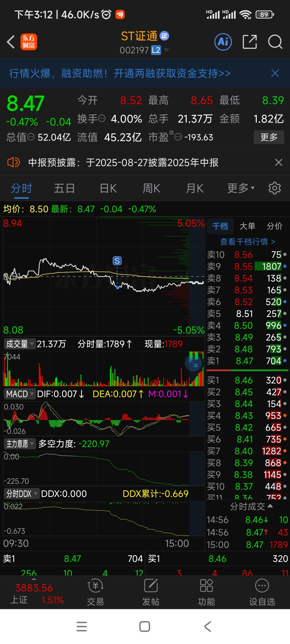This screenshot has width=290, height=644.
Task: Close the 两融 promotion banner
Action: [x=275, y=73]
